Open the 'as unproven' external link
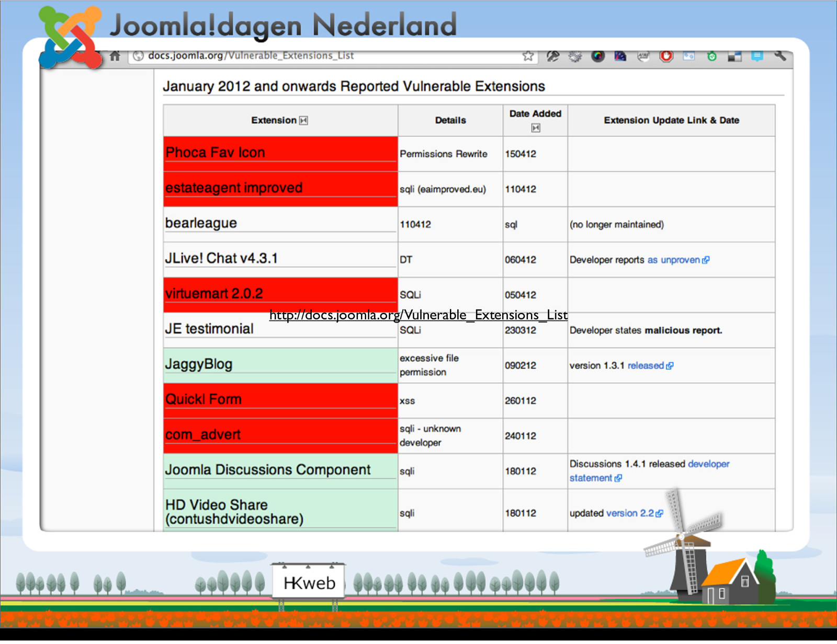837x644 pixels. click(x=678, y=260)
